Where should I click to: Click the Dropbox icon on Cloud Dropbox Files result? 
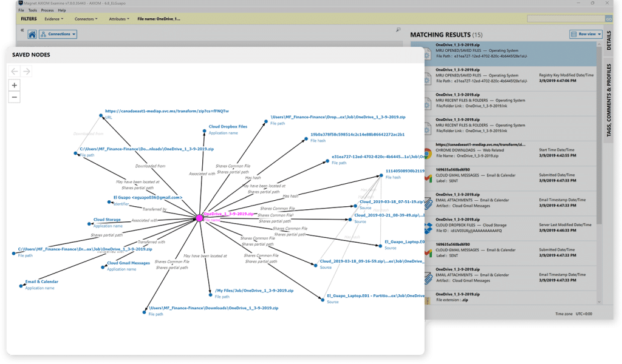tap(427, 226)
